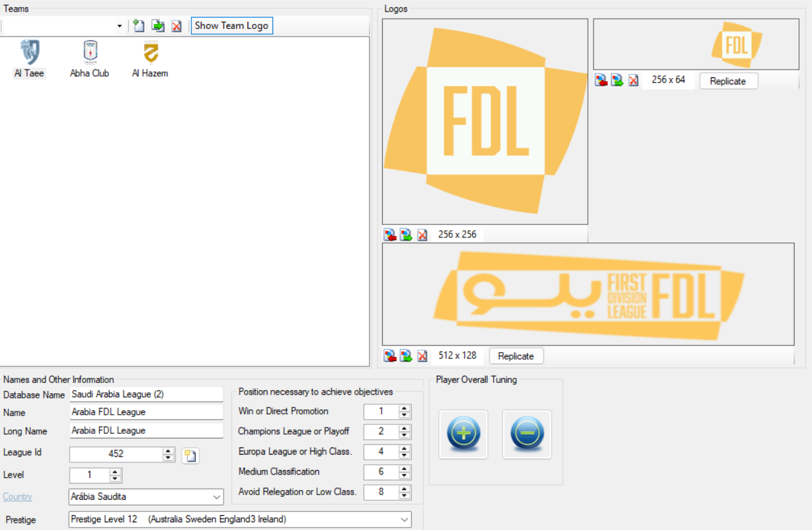This screenshot has width=812, height=530.
Task: Click the import team icon with green arrow
Action: point(158,26)
